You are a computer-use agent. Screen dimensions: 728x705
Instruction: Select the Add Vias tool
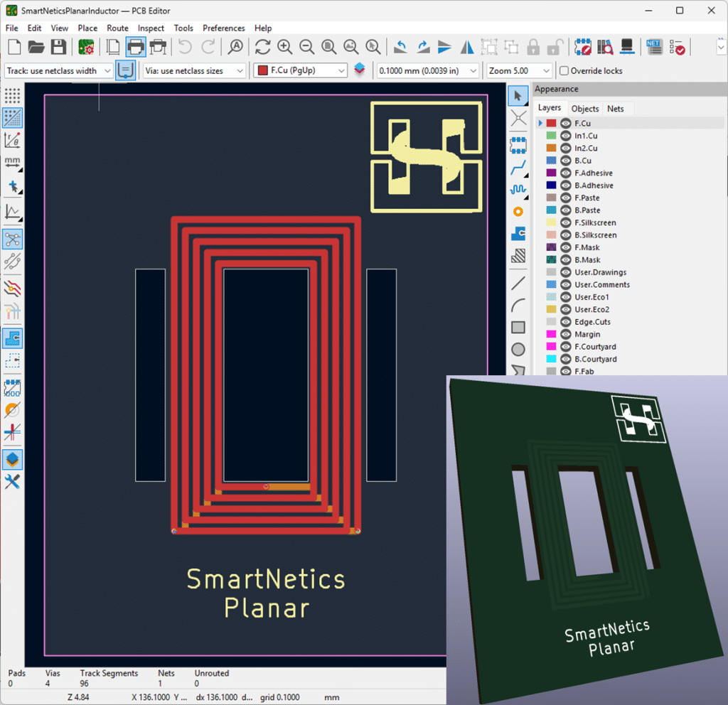(x=518, y=212)
